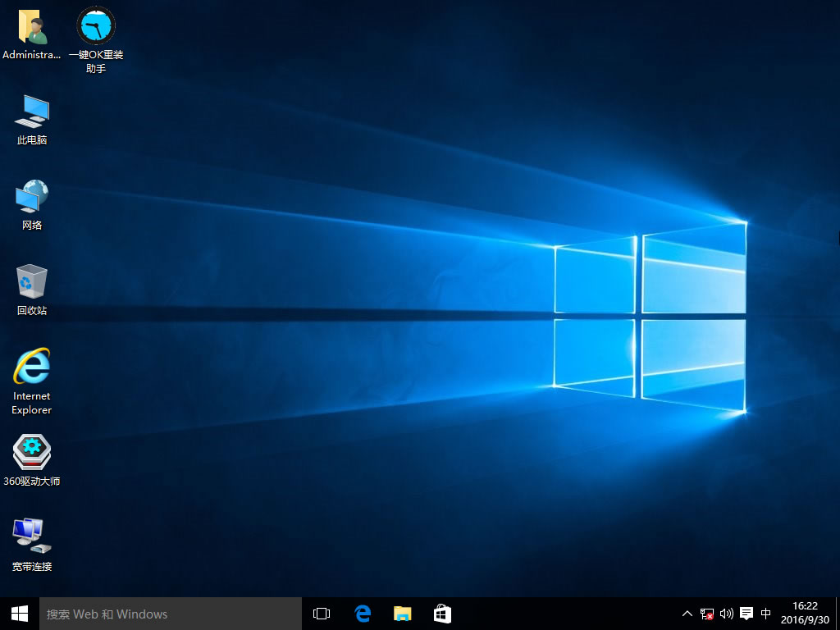This screenshot has height=630, width=840.
Task: Open File Explorer from taskbar
Action: coord(402,614)
